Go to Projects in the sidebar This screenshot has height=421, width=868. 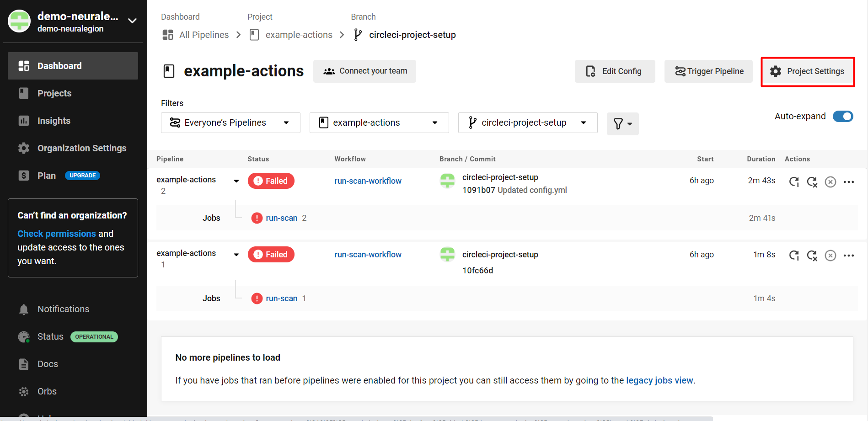click(54, 93)
